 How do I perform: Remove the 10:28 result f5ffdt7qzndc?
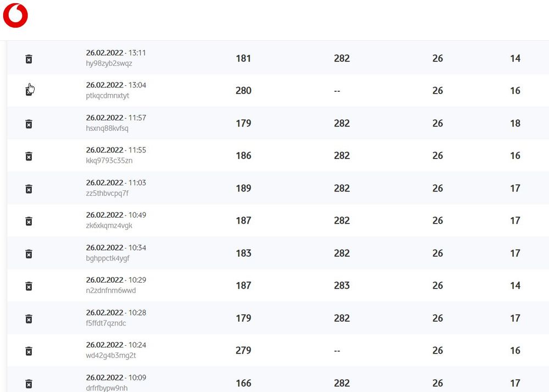pos(29,319)
